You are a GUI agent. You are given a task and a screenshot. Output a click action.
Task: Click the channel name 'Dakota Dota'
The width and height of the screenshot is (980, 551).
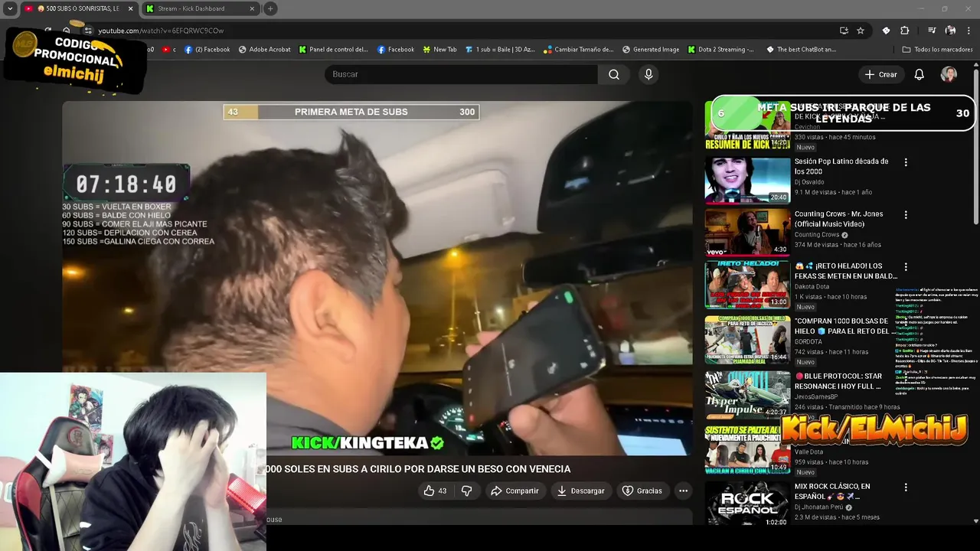pyautogui.click(x=812, y=287)
